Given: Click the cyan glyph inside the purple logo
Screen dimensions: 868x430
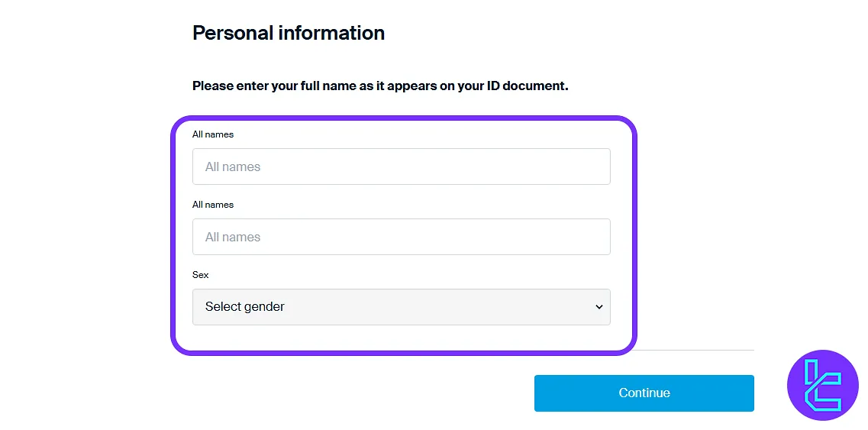Looking at the screenshot, I should [x=822, y=385].
